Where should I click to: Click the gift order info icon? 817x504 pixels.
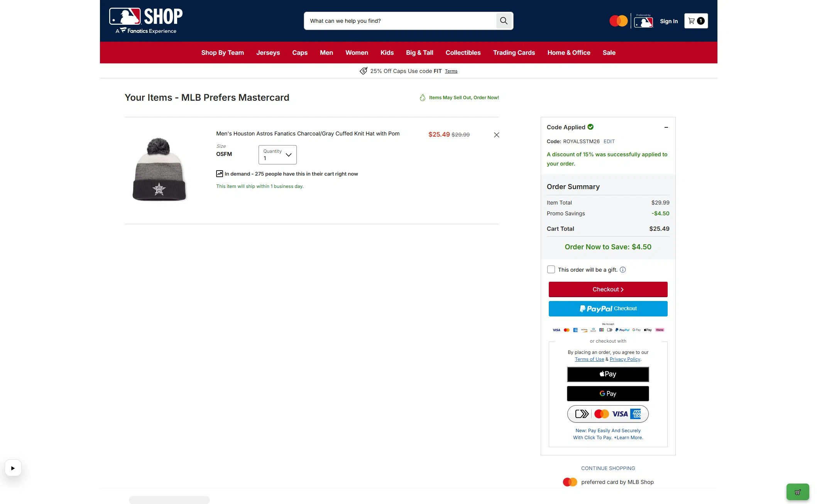622,270
